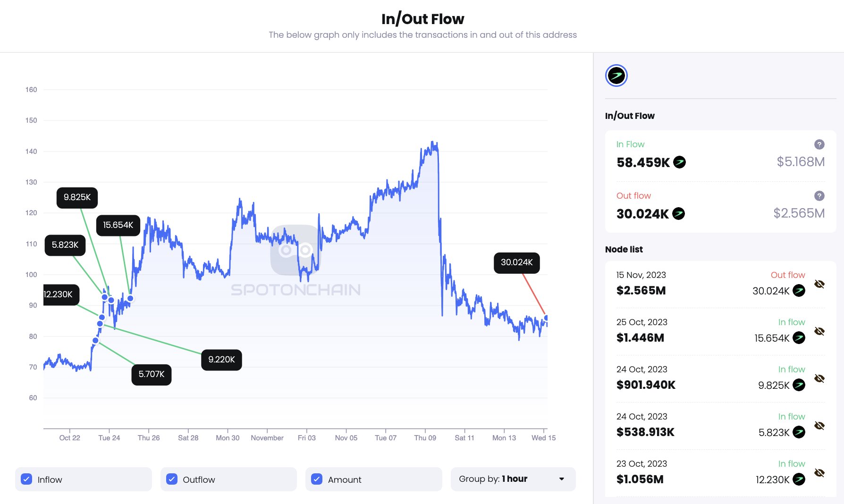The height and width of the screenshot is (504, 844).
Task: Select the 5.707K inflow chart label
Action: (151, 374)
